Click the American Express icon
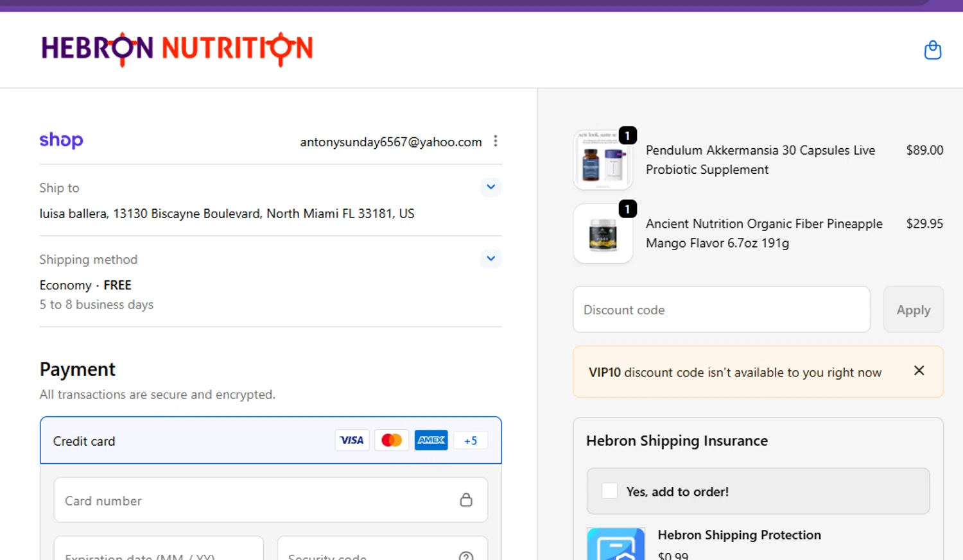 (x=431, y=440)
